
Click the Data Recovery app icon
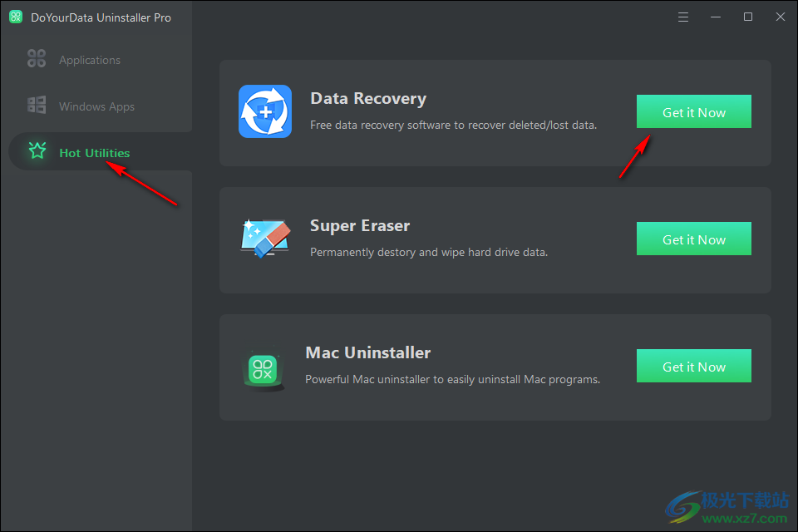click(265, 111)
